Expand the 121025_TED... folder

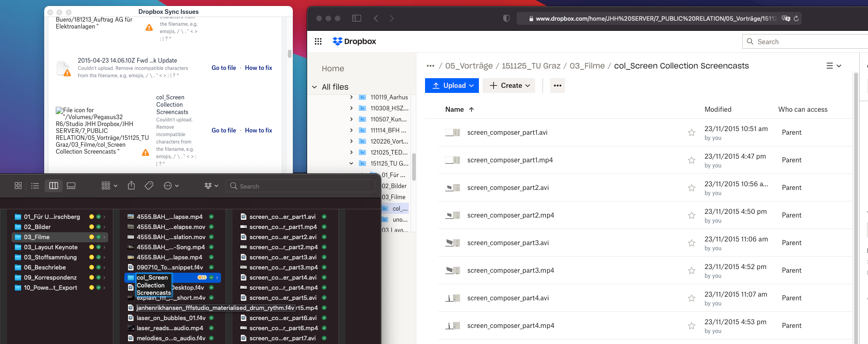351,152
